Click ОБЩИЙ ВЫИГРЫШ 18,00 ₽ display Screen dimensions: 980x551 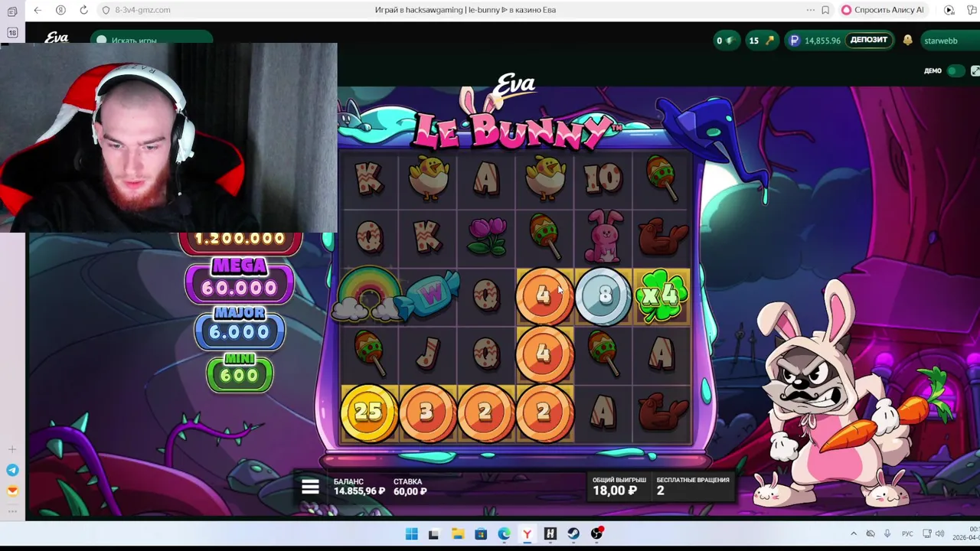(x=619, y=486)
